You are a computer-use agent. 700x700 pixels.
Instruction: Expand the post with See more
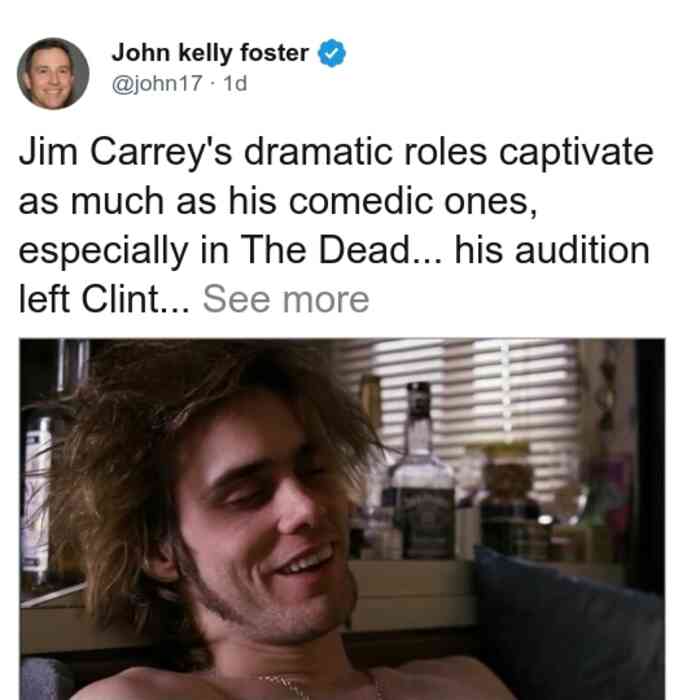click(x=286, y=299)
